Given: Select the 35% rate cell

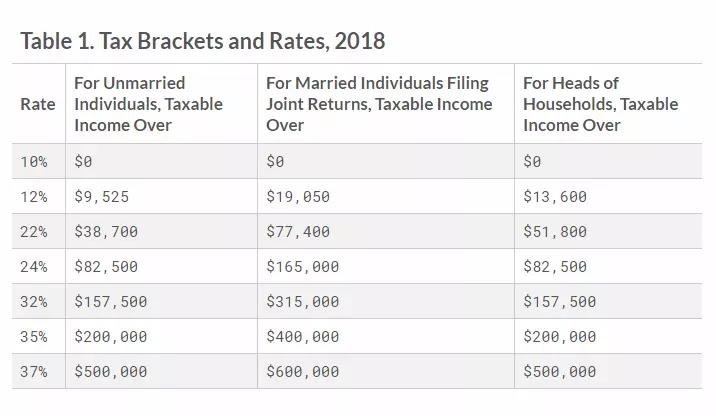Looking at the screenshot, I should [x=34, y=337].
